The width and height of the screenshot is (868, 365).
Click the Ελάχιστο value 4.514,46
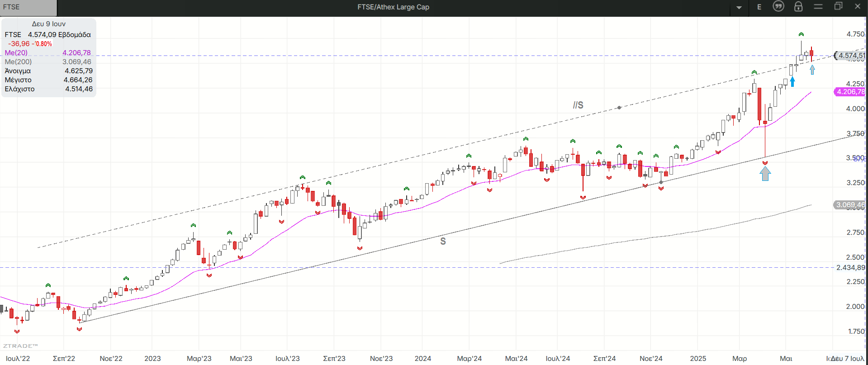tap(79, 89)
